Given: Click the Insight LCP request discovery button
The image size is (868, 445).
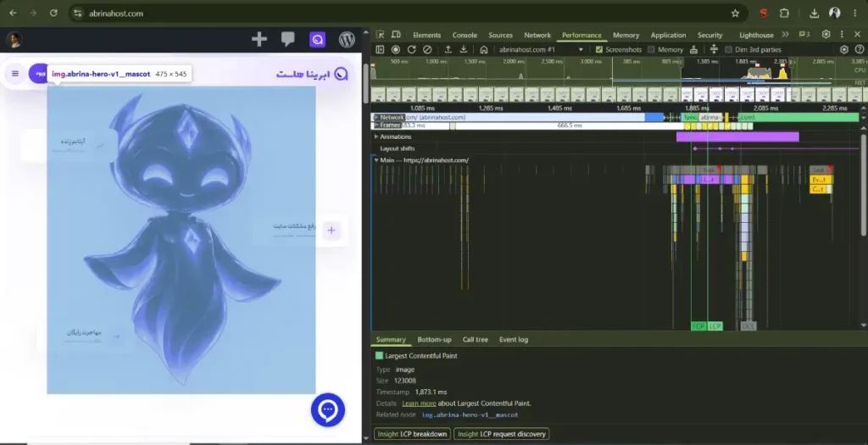Looking at the screenshot, I should click(x=501, y=434).
